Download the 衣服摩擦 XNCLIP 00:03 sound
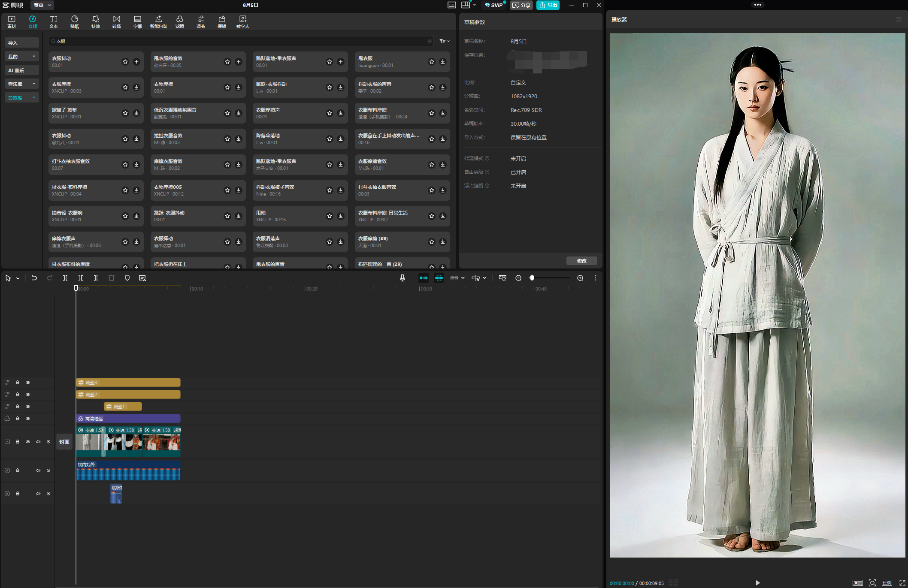Image resolution: width=908 pixels, height=588 pixels. 136,87
